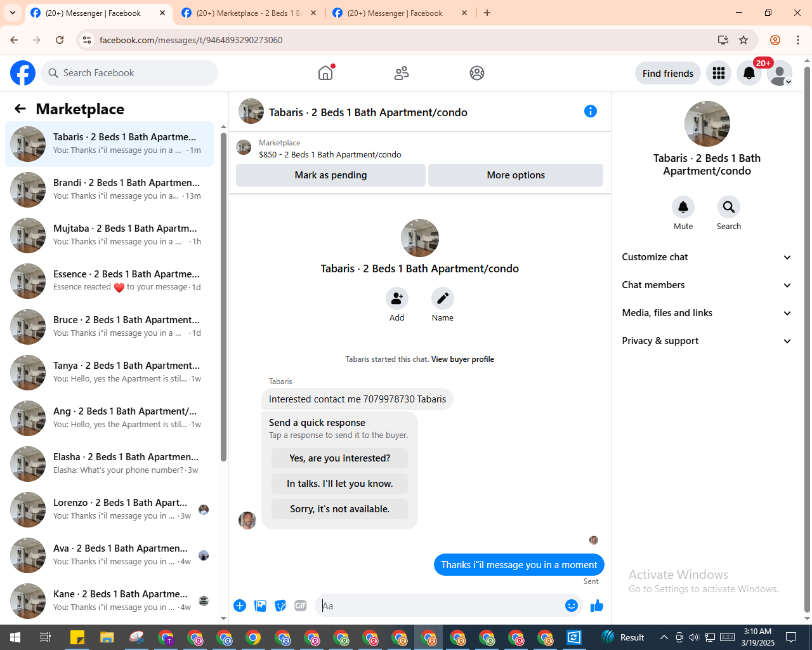Switch to the Marketplace 2 Beds browser tab

pyautogui.click(x=249, y=13)
